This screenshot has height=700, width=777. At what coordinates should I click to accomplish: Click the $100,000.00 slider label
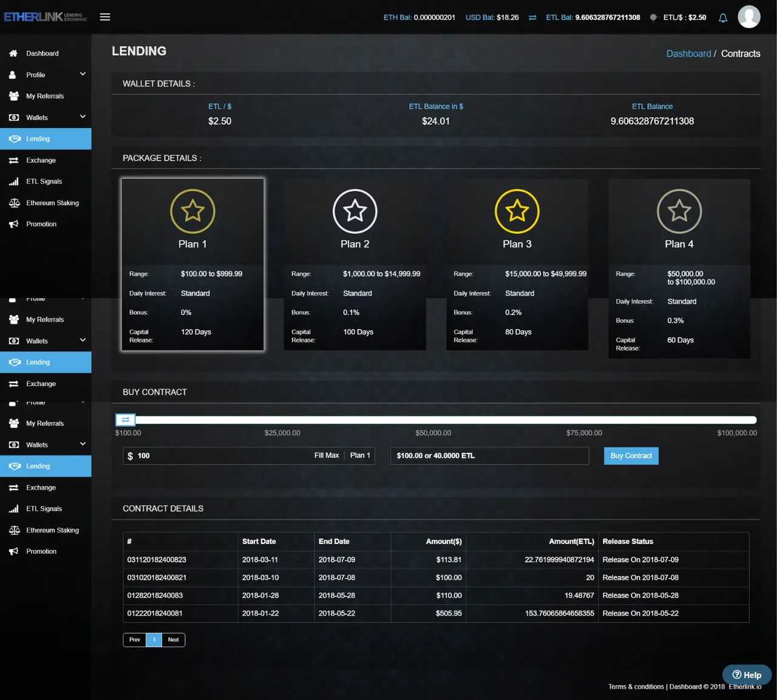coord(737,433)
